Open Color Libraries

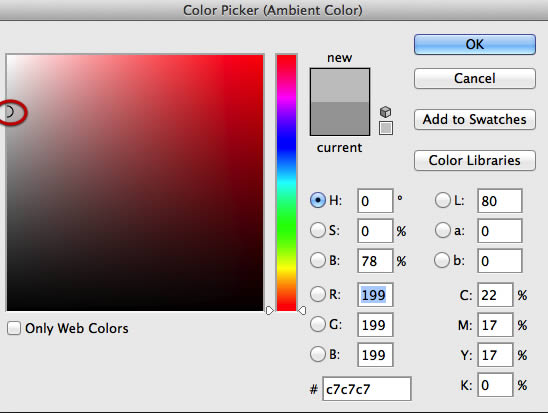[475, 160]
